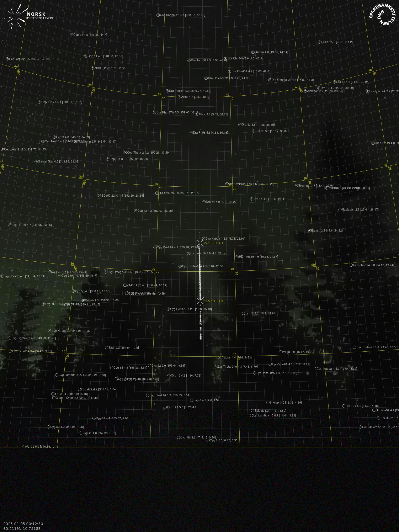Click the Cyg Iota-10 3.8 star marker

188,253
